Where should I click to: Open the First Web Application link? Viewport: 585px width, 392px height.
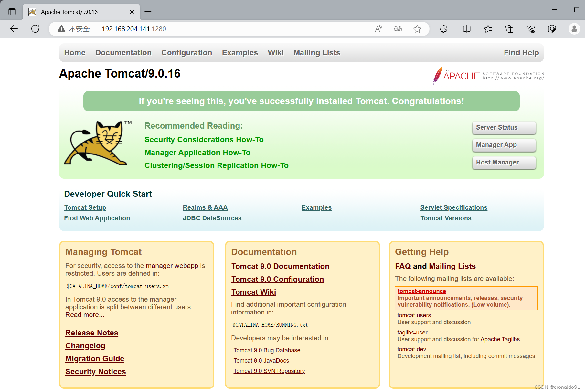click(97, 218)
